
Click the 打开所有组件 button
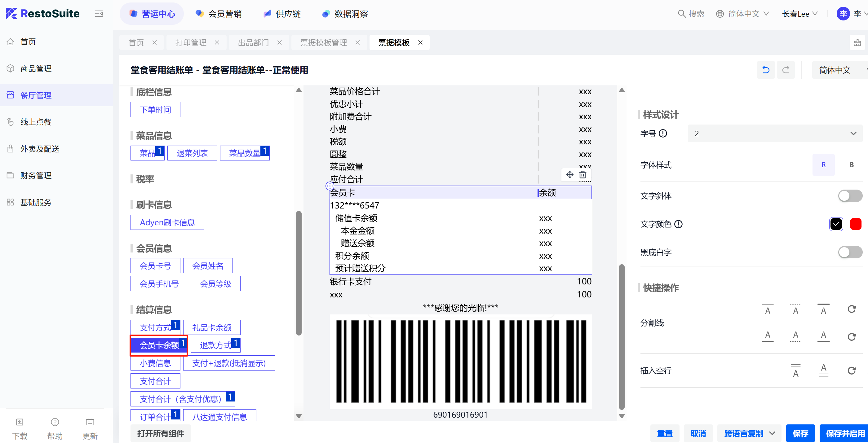point(160,433)
